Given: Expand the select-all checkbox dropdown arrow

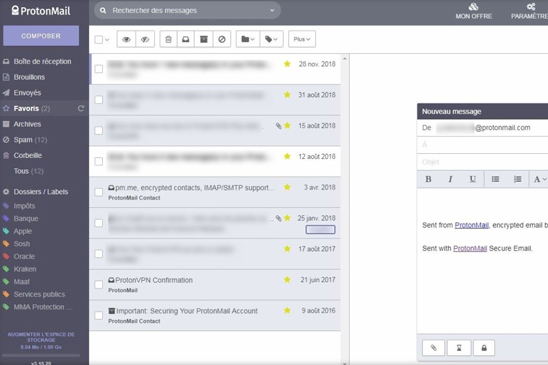Looking at the screenshot, I should click(x=107, y=40).
